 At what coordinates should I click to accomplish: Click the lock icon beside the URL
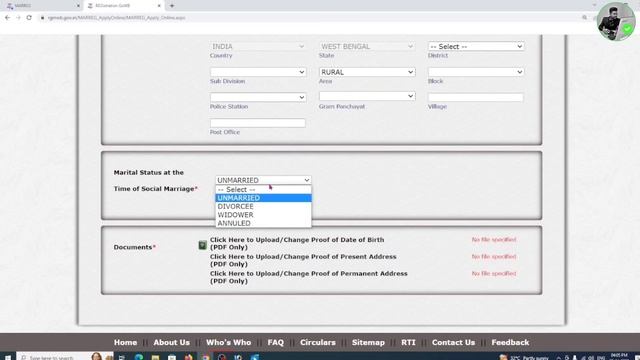(42, 18)
